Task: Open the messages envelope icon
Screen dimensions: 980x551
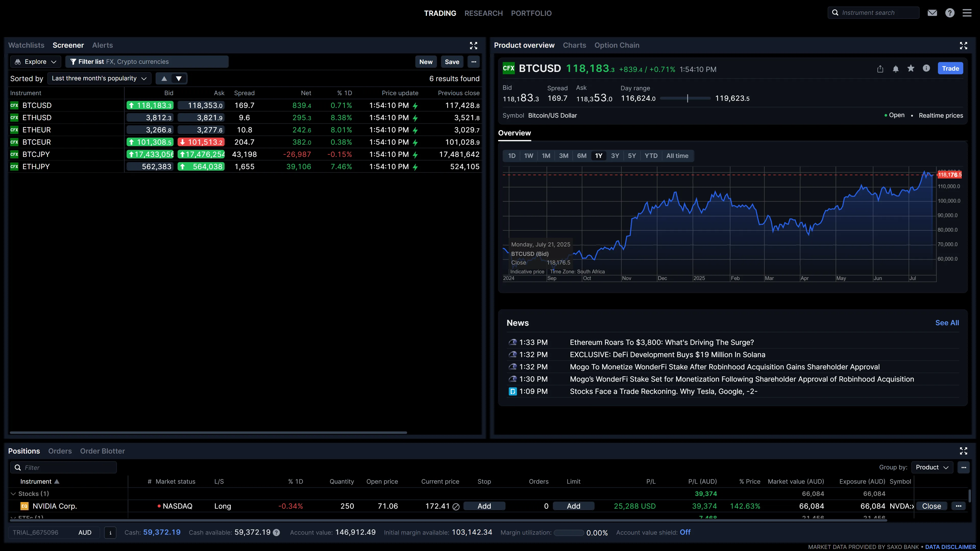Action: [x=932, y=13]
